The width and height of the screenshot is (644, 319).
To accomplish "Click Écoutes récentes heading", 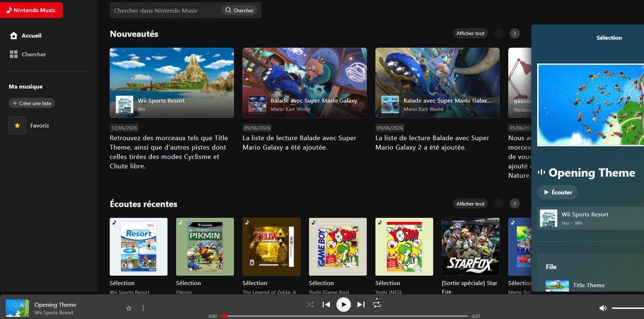I will point(143,204).
